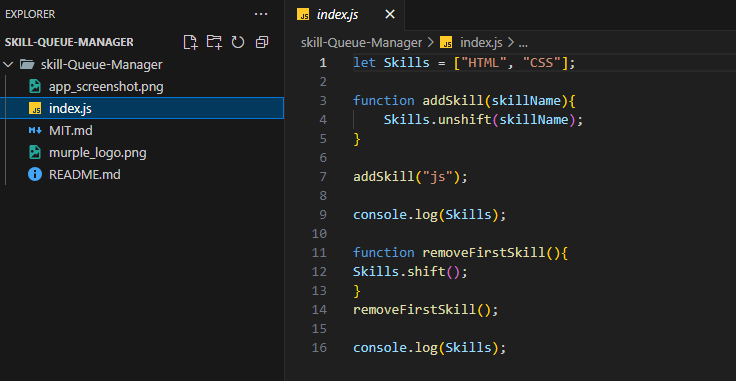
Task: Click addSkill in the function declaration
Action: (x=453, y=101)
